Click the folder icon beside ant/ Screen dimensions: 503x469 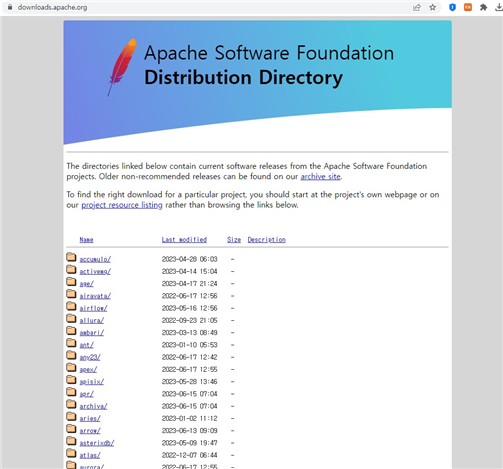pos(71,343)
